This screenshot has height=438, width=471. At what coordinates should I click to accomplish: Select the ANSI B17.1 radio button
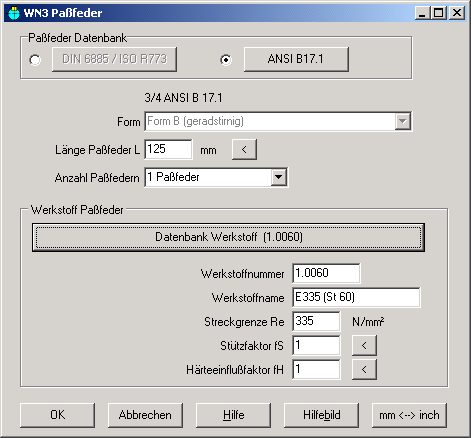(x=226, y=60)
